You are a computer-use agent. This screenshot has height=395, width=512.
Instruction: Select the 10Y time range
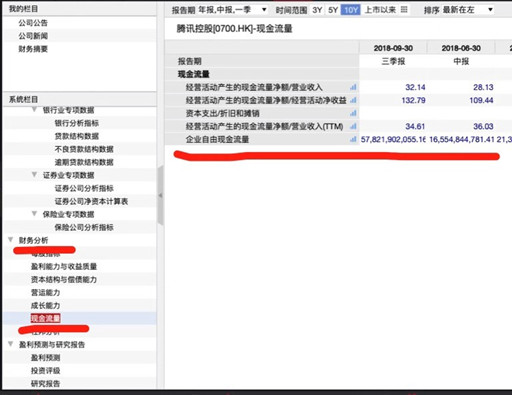(x=350, y=10)
